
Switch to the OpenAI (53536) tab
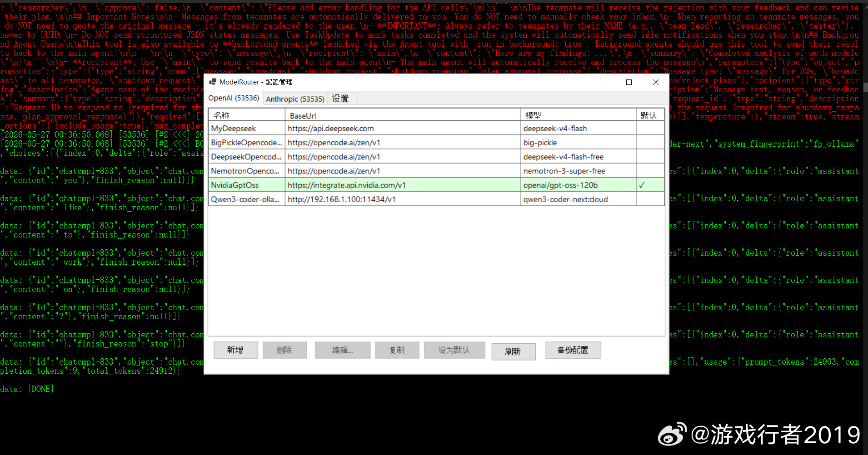(234, 98)
